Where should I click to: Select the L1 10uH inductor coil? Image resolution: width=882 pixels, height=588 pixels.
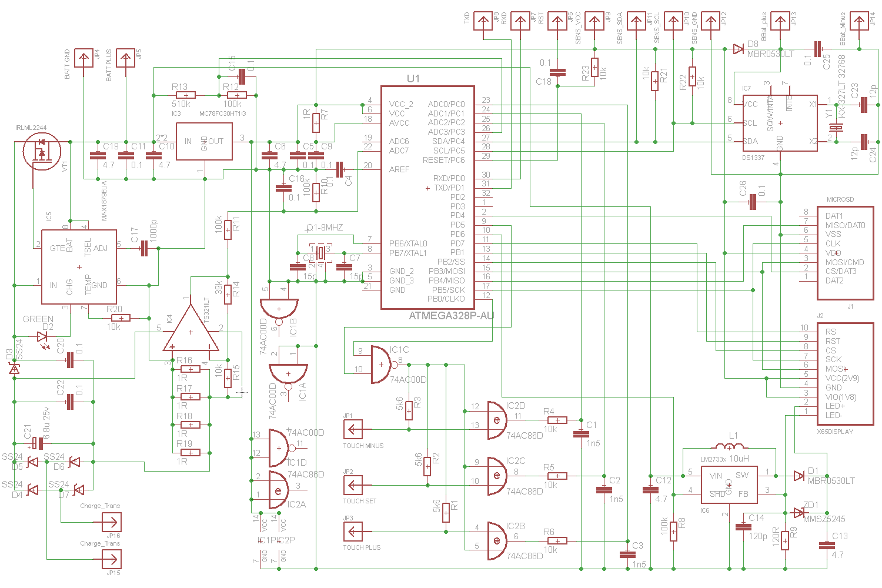tap(729, 446)
